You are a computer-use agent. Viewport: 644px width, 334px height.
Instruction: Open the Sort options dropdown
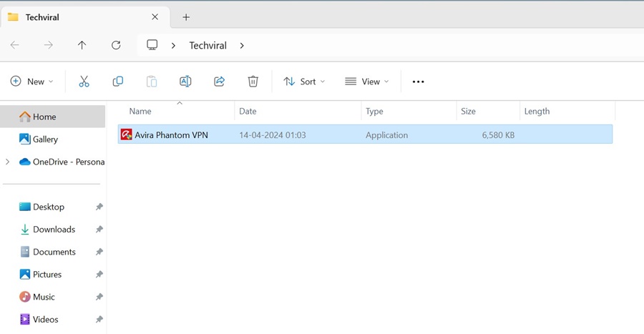click(x=304, y=82)
